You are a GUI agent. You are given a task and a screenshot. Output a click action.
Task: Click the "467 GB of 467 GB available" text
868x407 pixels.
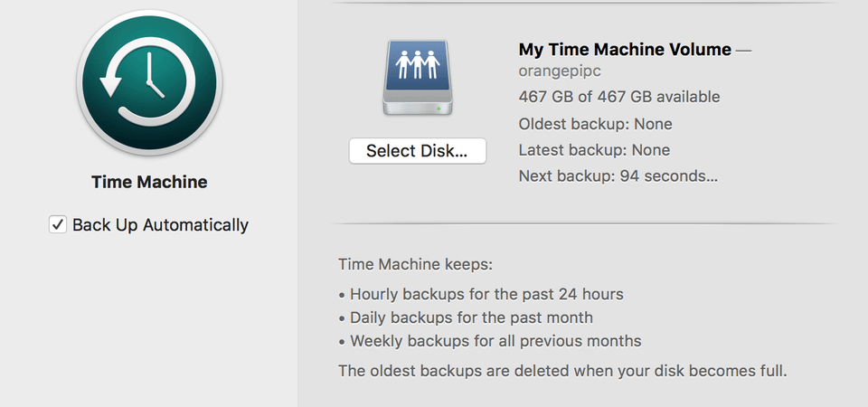click(x=619, y=97)
